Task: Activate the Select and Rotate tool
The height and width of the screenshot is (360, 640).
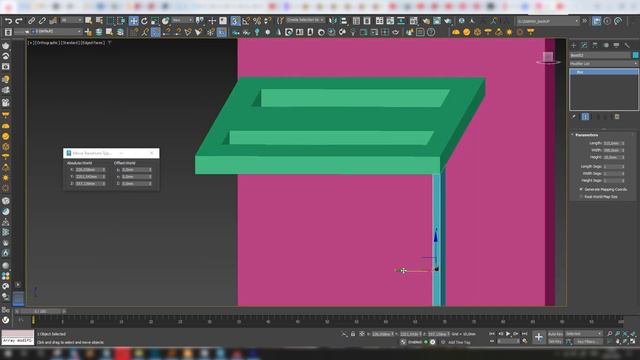Action: [x=144, y=20]
